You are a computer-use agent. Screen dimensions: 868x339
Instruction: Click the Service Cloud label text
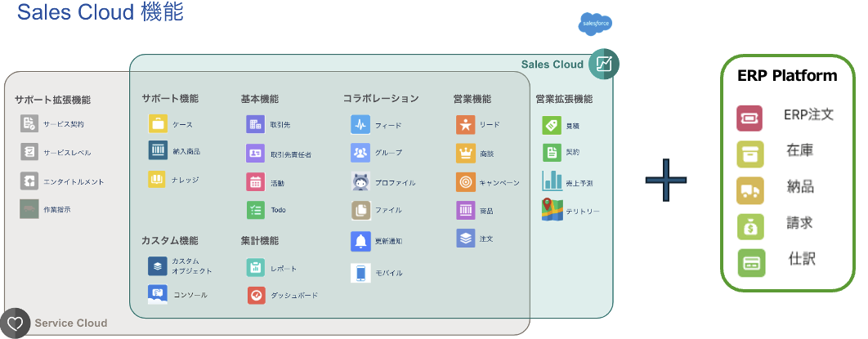coord(71,323)
